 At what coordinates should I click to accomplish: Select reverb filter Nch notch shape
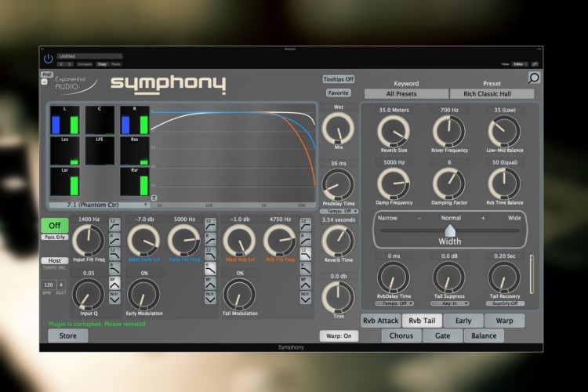click(x=305, y=298)
